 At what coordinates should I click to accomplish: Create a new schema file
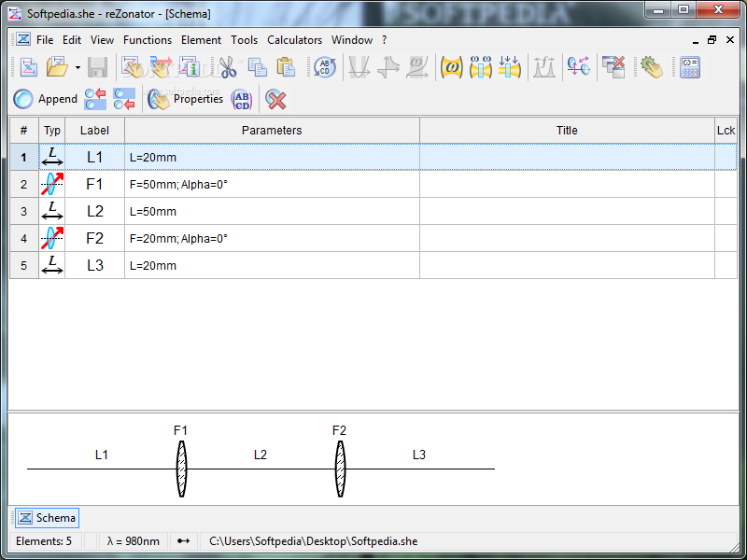pyautogui.click(x=29, y=67)
